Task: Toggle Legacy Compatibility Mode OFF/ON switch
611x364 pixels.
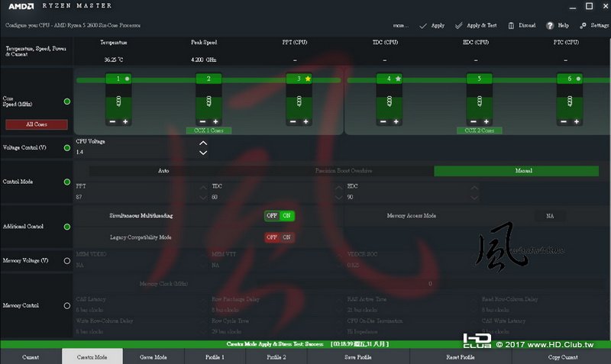Action: [280, 237]
